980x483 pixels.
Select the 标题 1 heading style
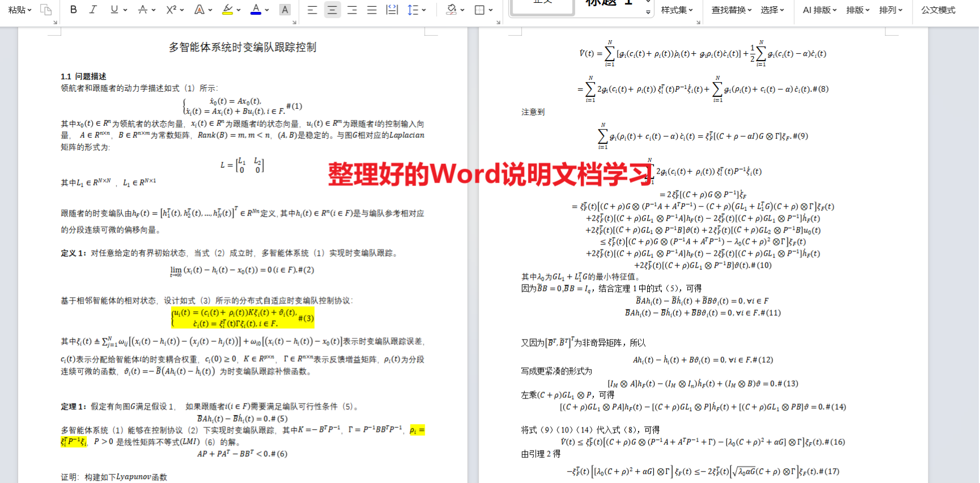(609, 5)
